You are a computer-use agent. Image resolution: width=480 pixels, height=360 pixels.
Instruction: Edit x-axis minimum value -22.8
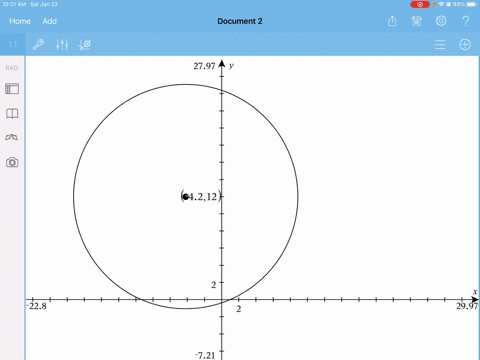point(37,306)
